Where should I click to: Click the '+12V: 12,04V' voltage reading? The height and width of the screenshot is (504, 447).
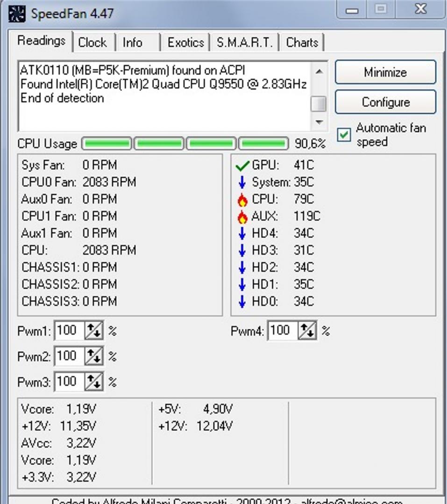(x=195, y=426)
